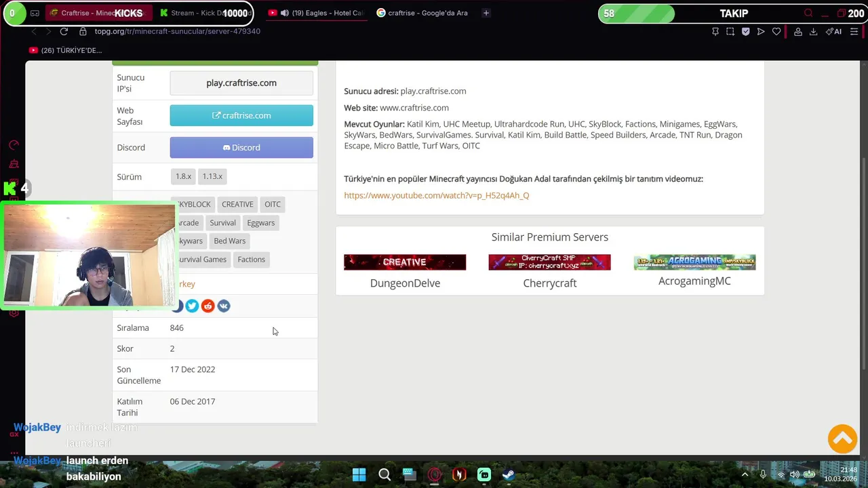Open the Wi-Fi network status icon
This screenshot has height=488, width=868.
point(781,474)
